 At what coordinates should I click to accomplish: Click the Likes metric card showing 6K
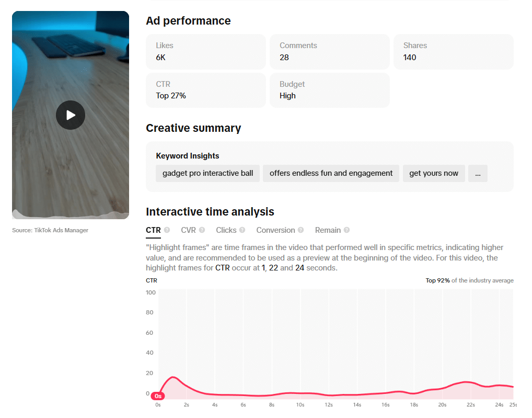205,51
